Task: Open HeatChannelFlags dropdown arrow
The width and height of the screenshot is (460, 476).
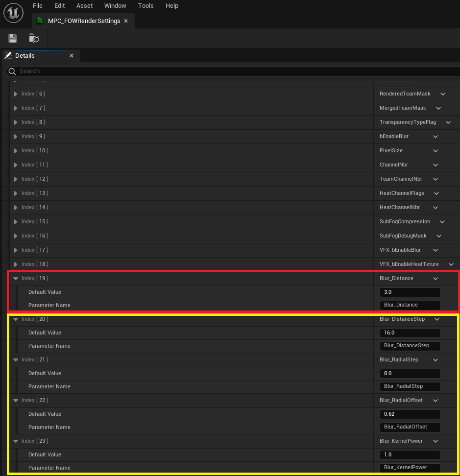Action: click(x=436, y=193)
